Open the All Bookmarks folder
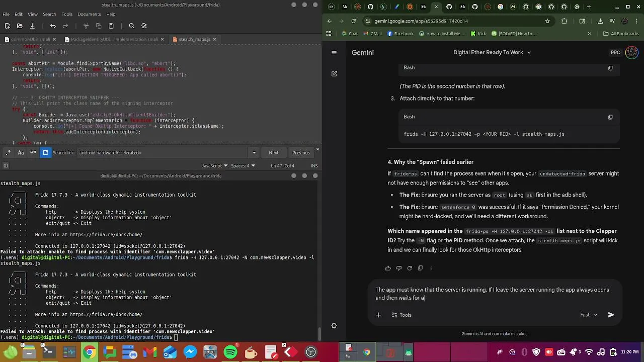 [x=621, y=34]
